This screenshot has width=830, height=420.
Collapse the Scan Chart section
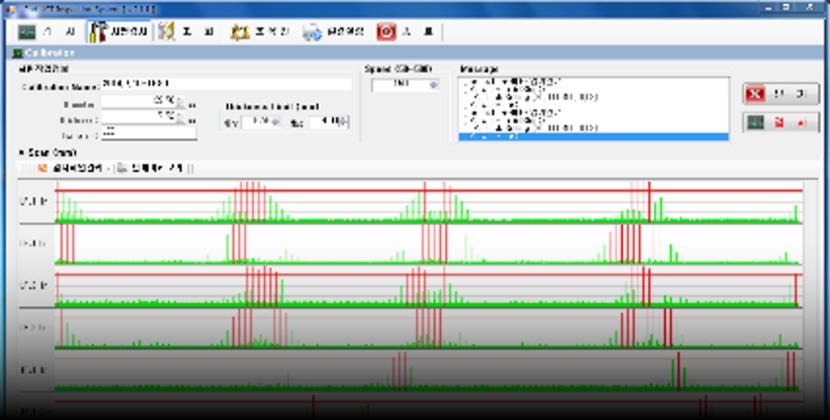[22, 153]
